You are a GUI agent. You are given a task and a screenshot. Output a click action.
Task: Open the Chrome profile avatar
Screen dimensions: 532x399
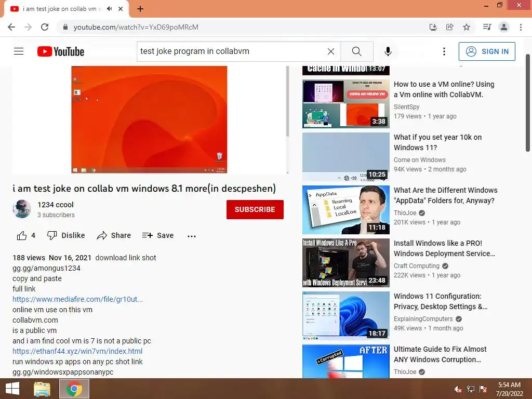tap(504, 27)
